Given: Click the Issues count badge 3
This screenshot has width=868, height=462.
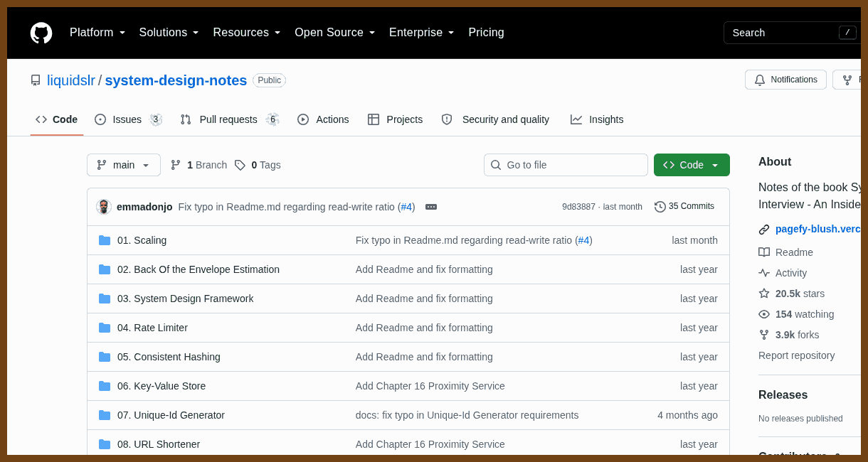Looking at the screenshot, I should tap(156, 119).
